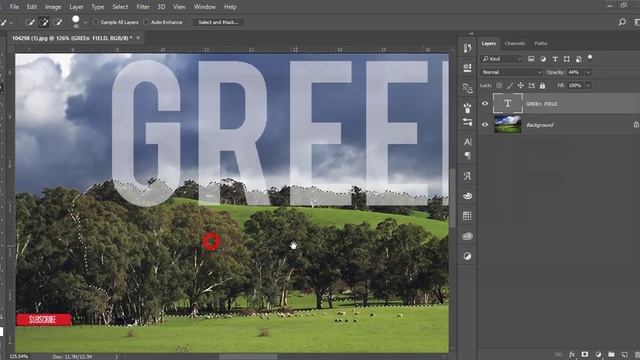This screenshot has width=640, height=360.
Task: Open the History panel icon
Action: pyautogui.click(x=467, y=48)
